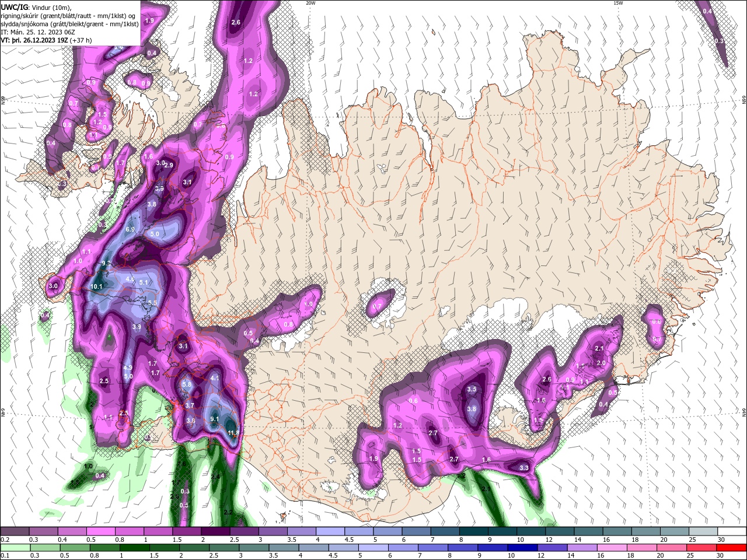The height and width of the screenshot is (560, 747).
Task: Click the 2.4 value in the green rain band
Action: [x=215, y=477]
